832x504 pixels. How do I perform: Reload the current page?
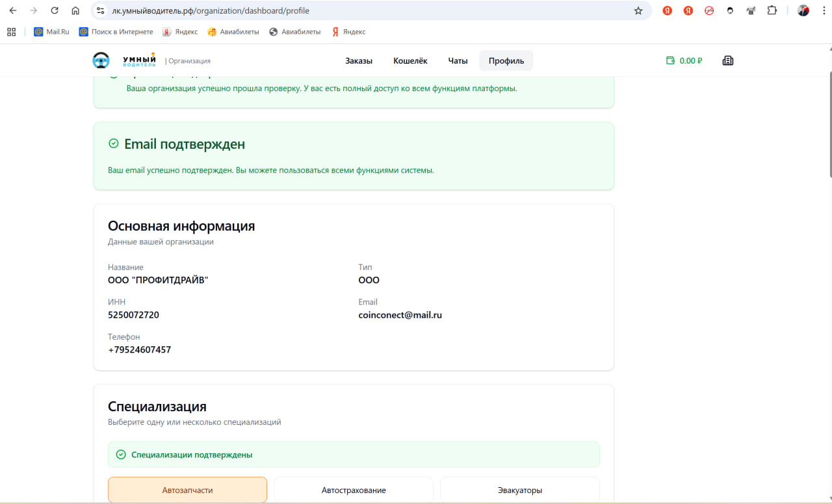click(55, 10)
